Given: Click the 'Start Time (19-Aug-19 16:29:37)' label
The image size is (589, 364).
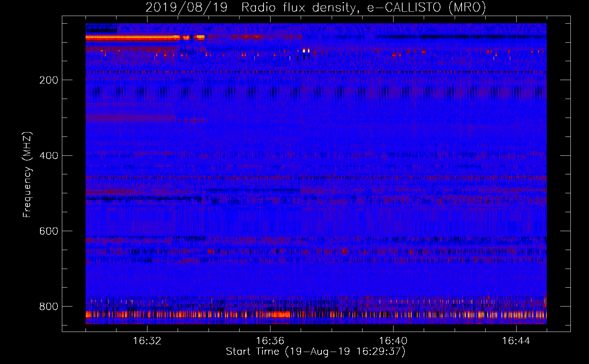Looking at the screenshot, I should pos(316,352).
